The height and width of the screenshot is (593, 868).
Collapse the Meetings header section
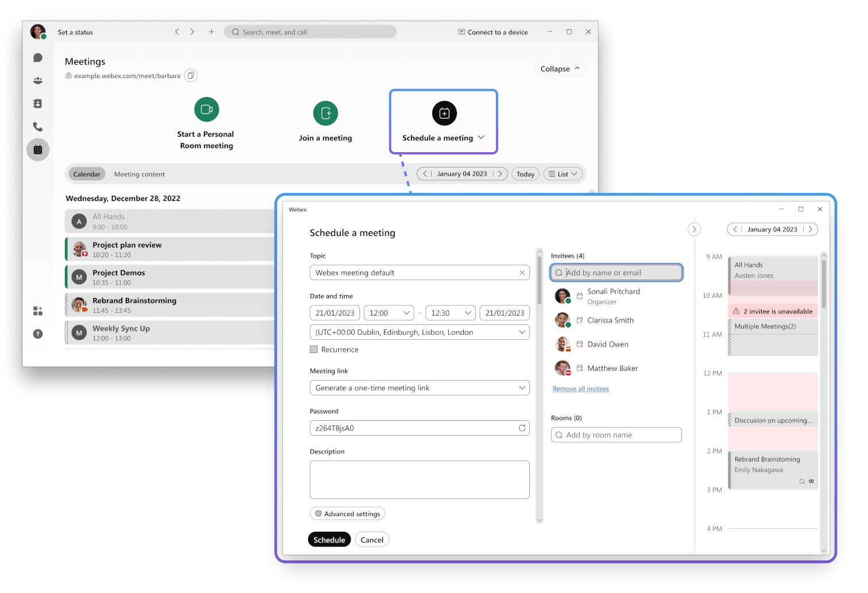tap(560, 69)
